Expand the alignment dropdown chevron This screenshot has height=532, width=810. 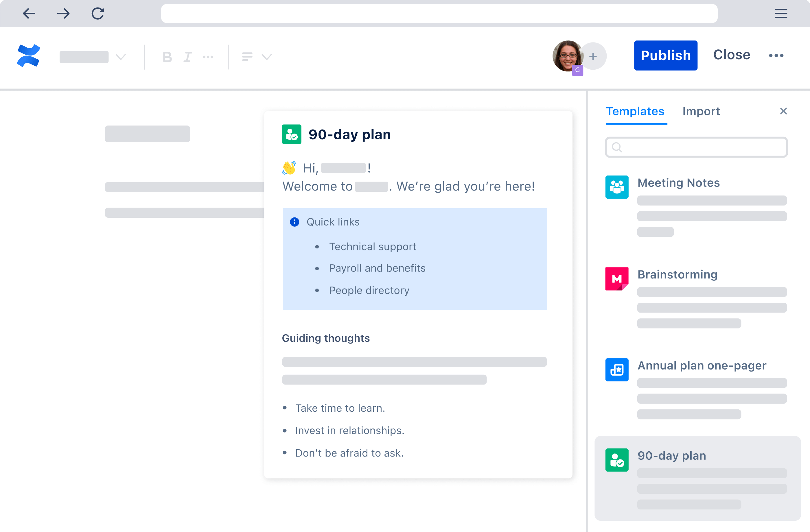[x=267, y=57]
